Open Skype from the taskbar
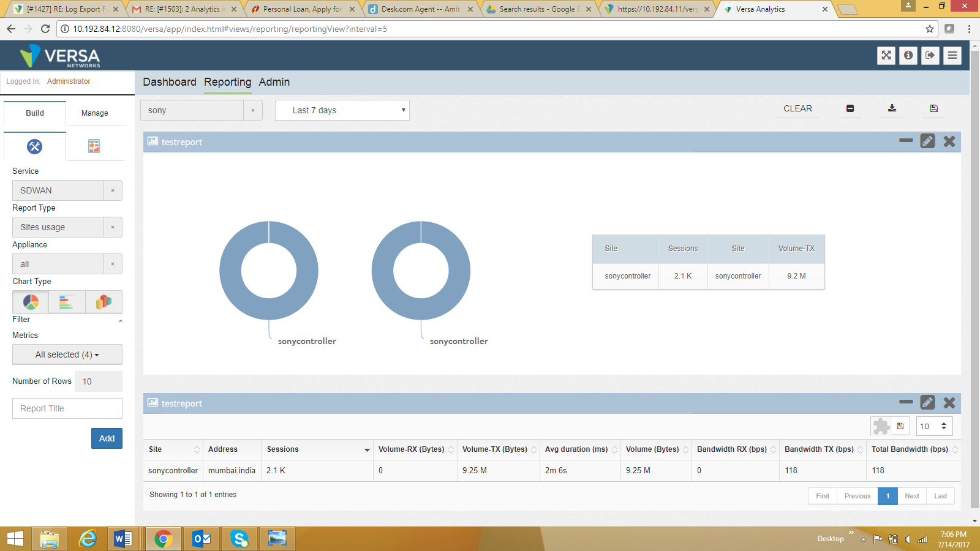 (239, 539)
